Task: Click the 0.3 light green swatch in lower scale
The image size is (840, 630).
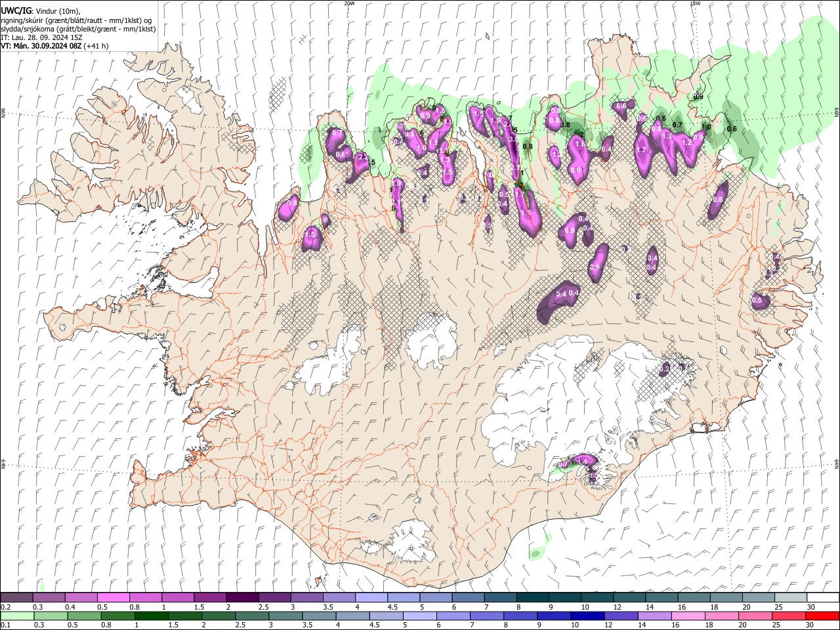Action: point(51,616)
